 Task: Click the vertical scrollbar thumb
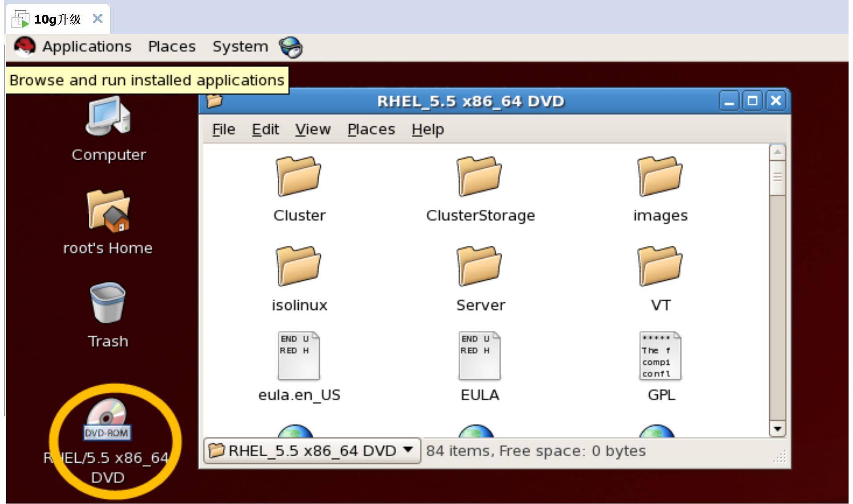point(777,178)
